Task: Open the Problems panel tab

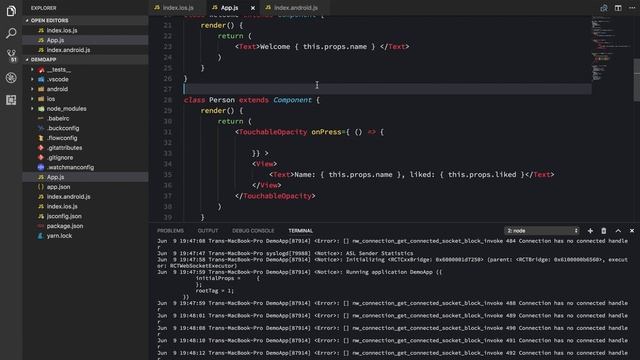Action: click(x=170, y=231)
